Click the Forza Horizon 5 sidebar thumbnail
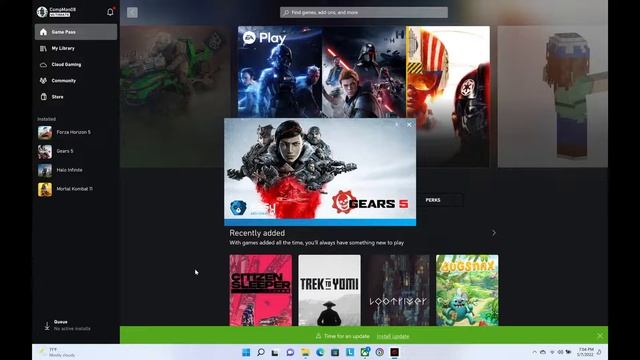The height and width of the screenshot is (360, 640). point(45,132)
